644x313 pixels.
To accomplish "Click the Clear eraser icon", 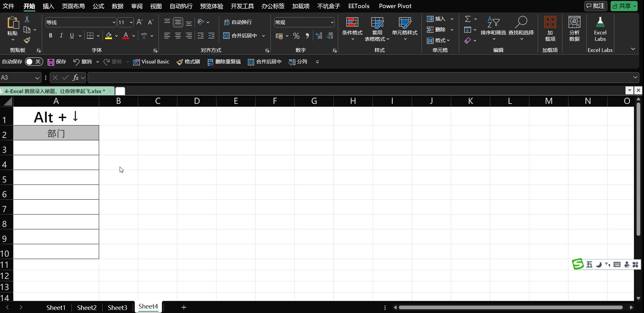I will [x=468, y=40].
